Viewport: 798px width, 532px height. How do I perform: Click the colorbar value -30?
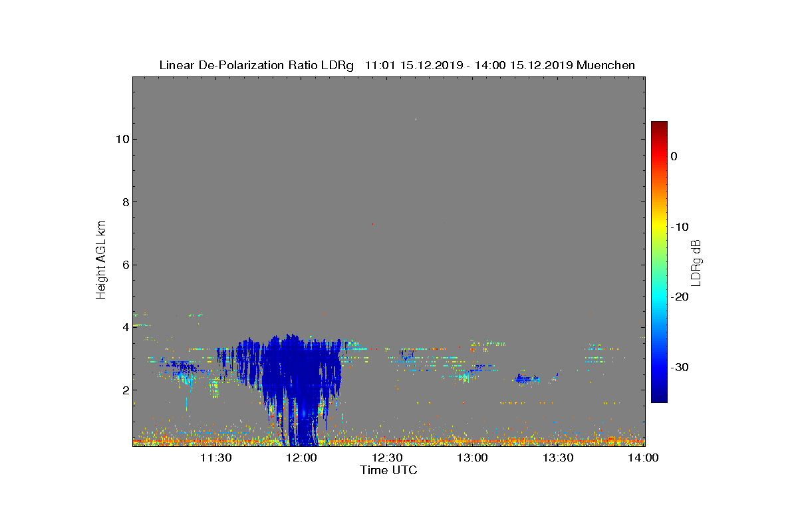point(679,368)
